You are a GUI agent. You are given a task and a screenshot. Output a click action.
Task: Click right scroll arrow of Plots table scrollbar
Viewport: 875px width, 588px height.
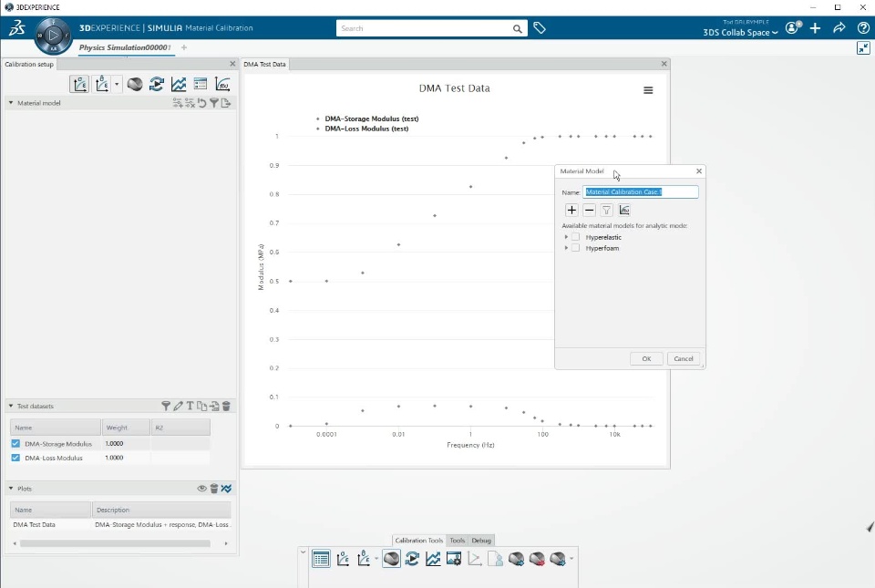click(x=226, y=543)
